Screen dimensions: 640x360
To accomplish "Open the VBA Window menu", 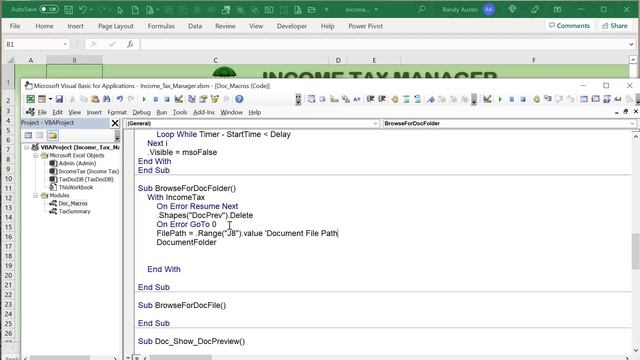I will 231,112.
